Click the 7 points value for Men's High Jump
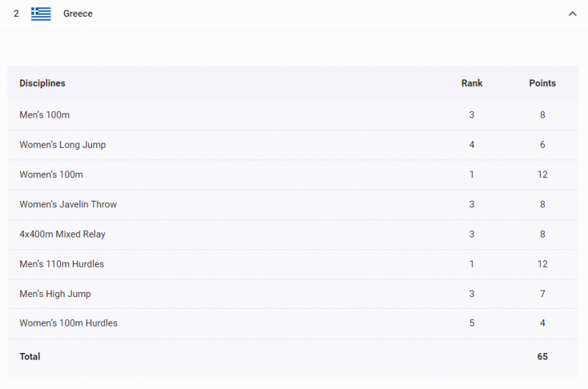The height and width of the screenshot is (389, 588). 542,293
